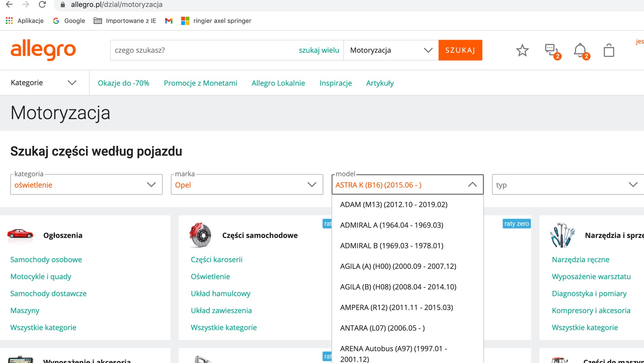
Task: Click the orange SZUKAJ button
Action: (460, 50)
